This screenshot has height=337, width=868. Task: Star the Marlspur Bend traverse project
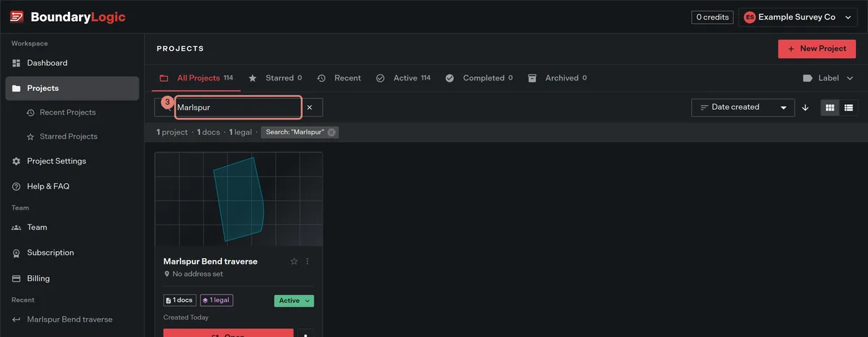click(x=294, y=261)
